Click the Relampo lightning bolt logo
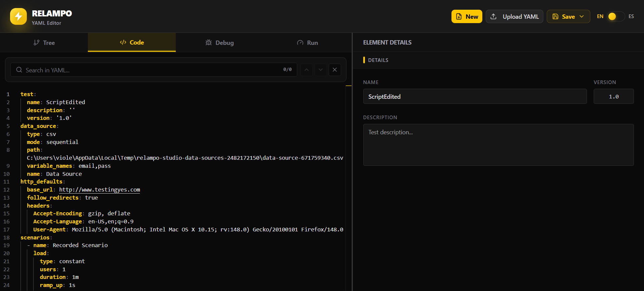The width and height of the screenshot is (644, 291). coord(18,16)
